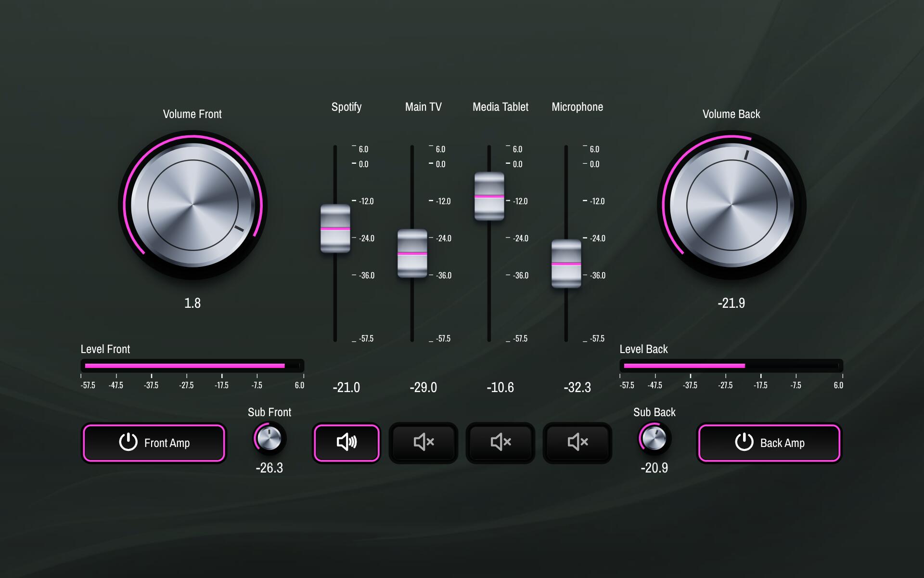Click the Sub Back small knob
Image resolution: width=924 pixels, height=578 pixels.
pos(654,438)
